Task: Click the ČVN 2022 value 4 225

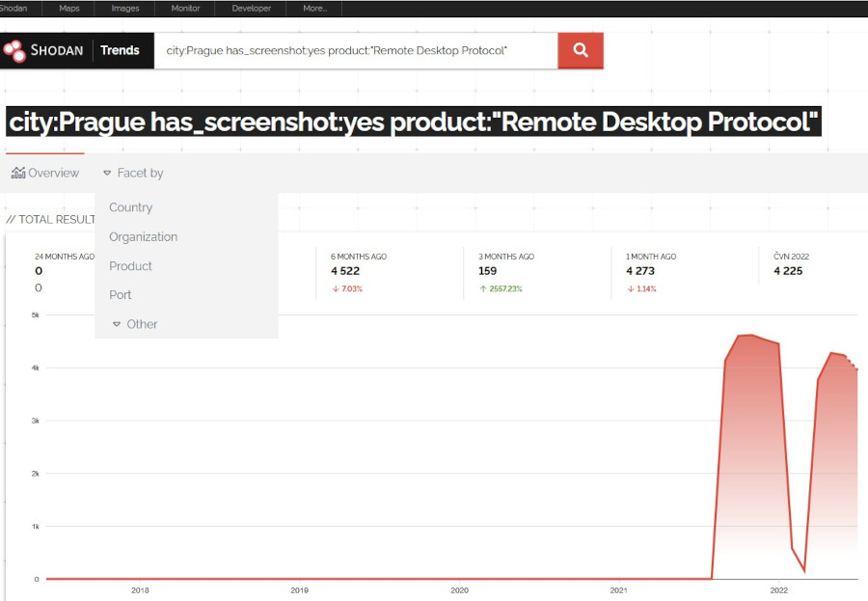Action: (788, 271)
